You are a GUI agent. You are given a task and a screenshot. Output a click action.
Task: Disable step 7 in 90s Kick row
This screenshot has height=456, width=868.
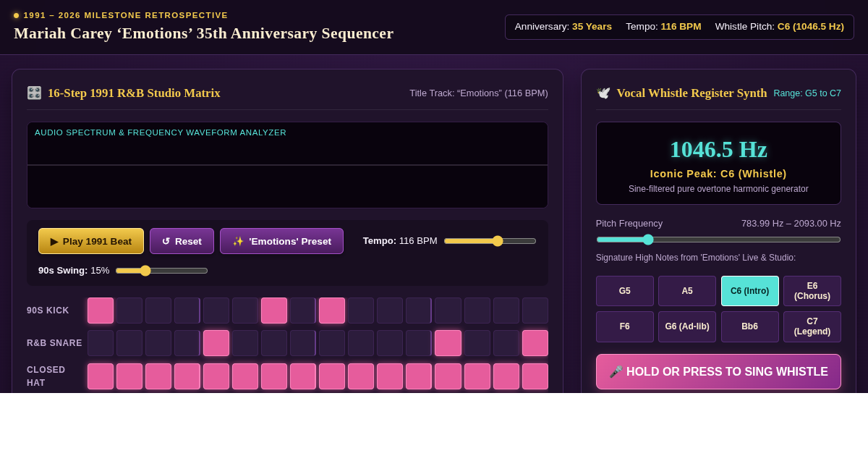[274, 311]
